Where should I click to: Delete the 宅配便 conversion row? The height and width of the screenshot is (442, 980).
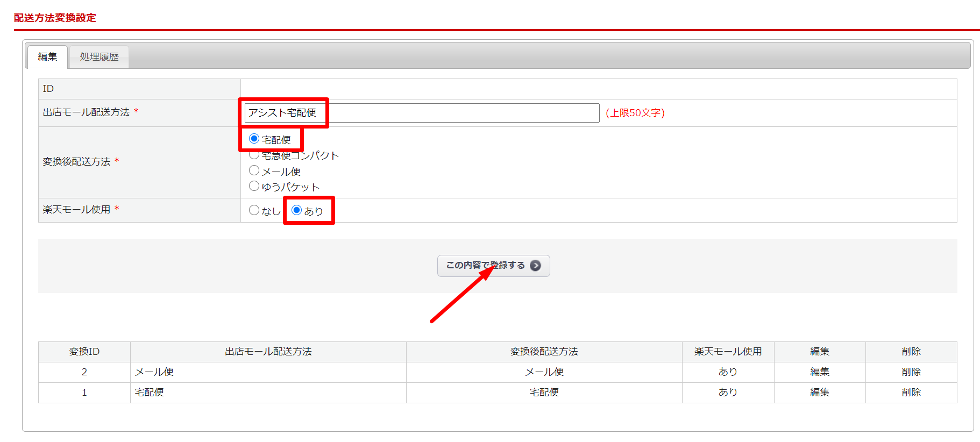[911, 393]
